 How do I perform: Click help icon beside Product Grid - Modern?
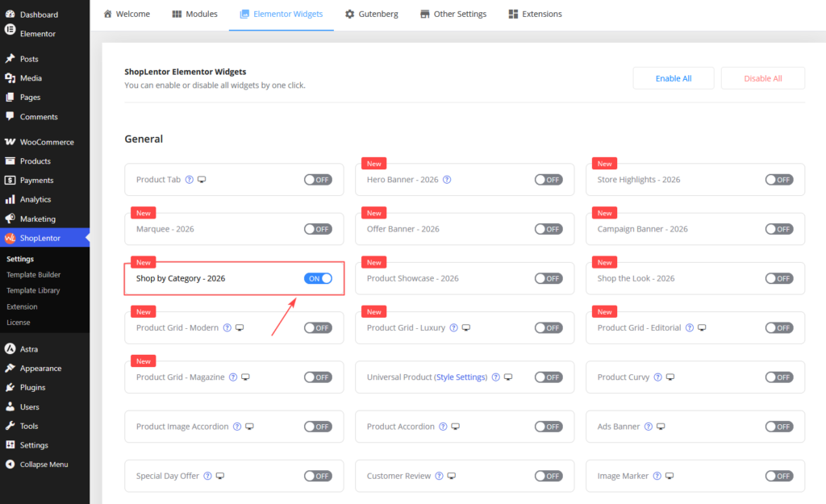point(227,327)
